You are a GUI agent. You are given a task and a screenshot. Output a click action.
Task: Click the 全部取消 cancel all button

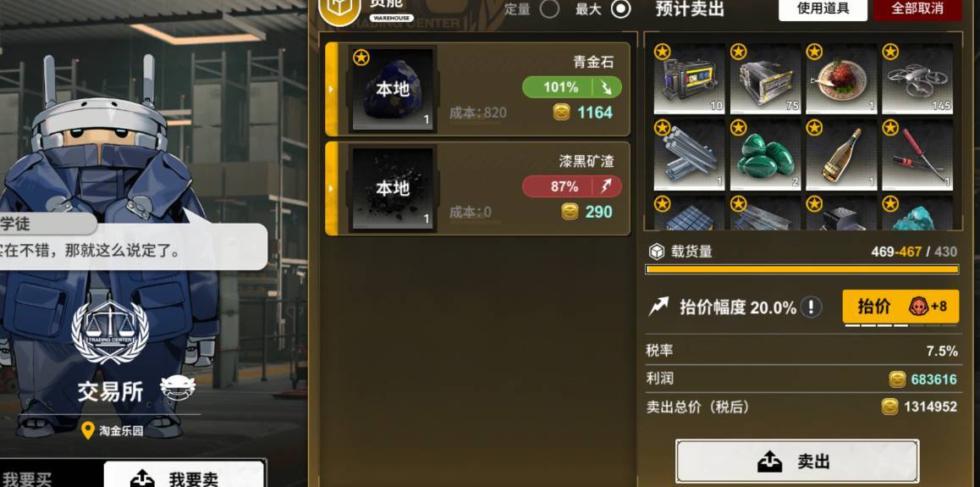(x=917, y=8)
